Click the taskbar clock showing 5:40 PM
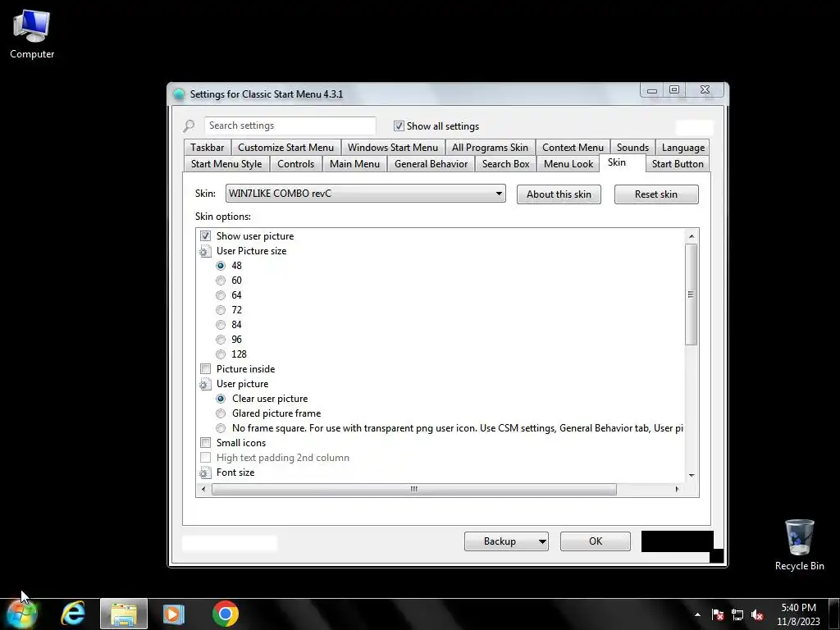 798,614
